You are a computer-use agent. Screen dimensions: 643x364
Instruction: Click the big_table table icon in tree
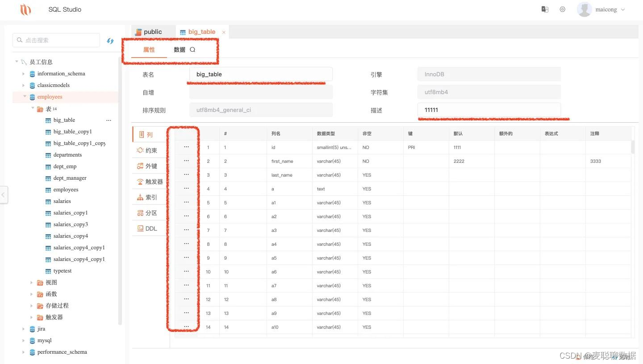[48, 120]
